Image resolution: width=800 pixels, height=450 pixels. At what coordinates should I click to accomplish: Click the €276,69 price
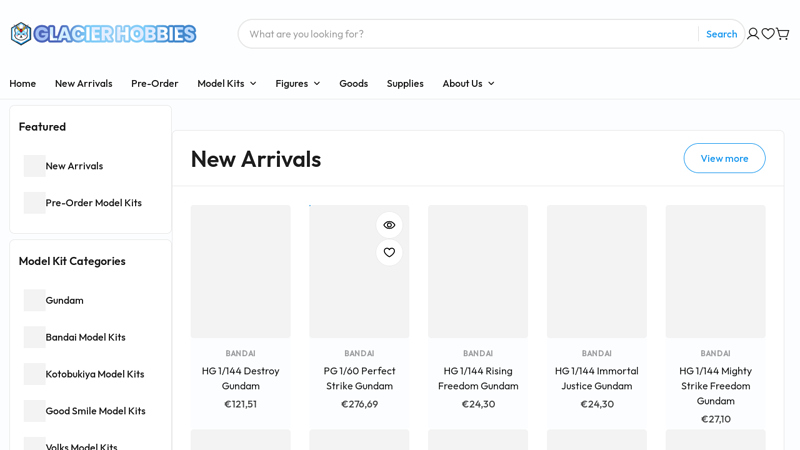coord(359,404)
